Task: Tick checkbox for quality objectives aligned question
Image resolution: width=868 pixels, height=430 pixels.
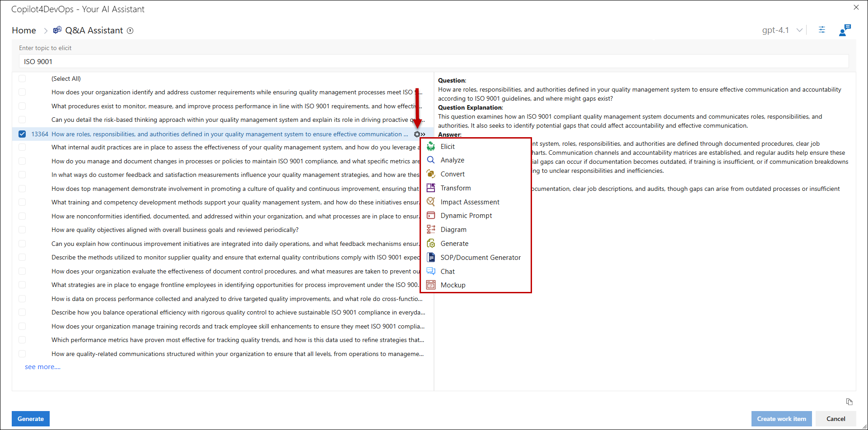Action: pyautogui.click(x=22, y=230)
